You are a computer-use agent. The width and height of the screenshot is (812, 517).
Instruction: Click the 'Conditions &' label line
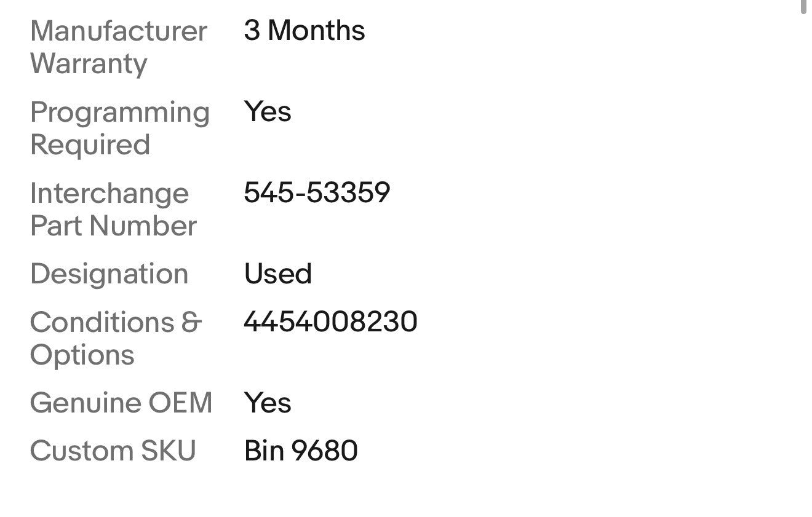pyautogui.click(x=116, y=322)
